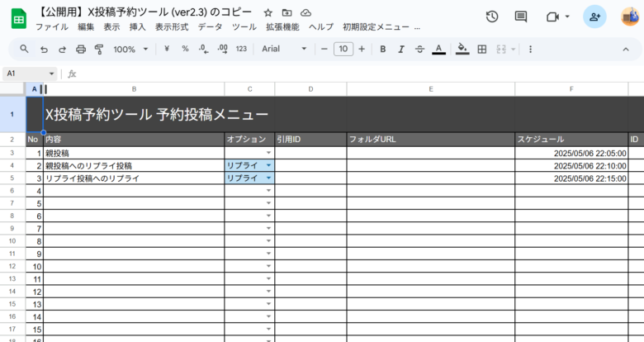Format as percent

[x=185, y=49]
